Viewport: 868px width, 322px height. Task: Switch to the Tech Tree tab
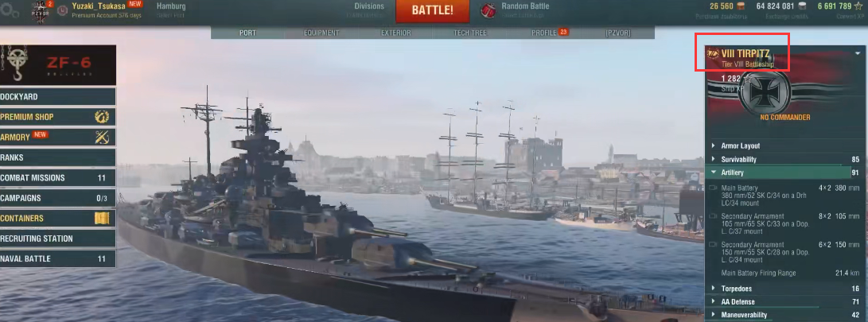(470, 33)
